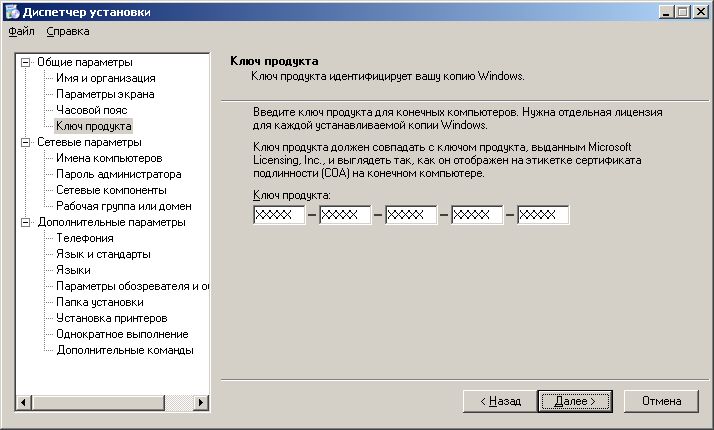Collapse the Общие параметры tree node
This screenshot has width=714, height=430.
tap(26, 62)
